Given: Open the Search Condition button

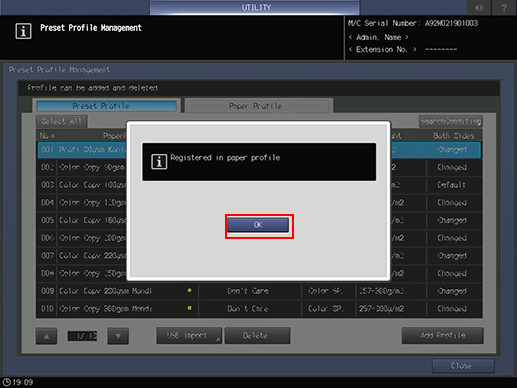Looking at the screenshot, I should (450, 121).
